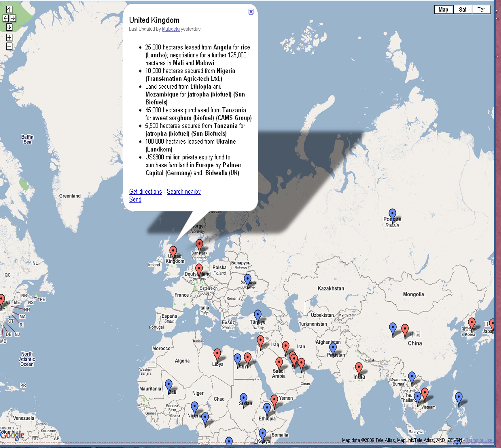Close the United Kingdom info window
The image size is (501, 448).
tap(251, 12)
